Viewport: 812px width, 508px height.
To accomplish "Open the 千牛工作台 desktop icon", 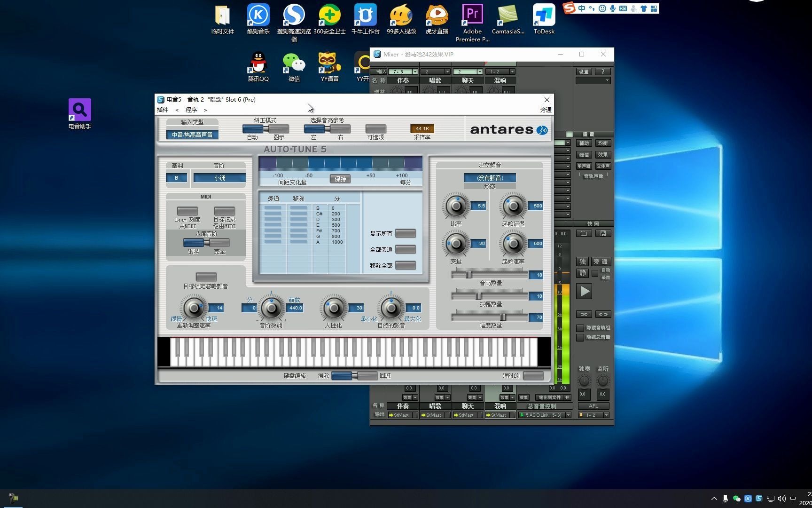I will pyautogui.click(x=365, y=19).
